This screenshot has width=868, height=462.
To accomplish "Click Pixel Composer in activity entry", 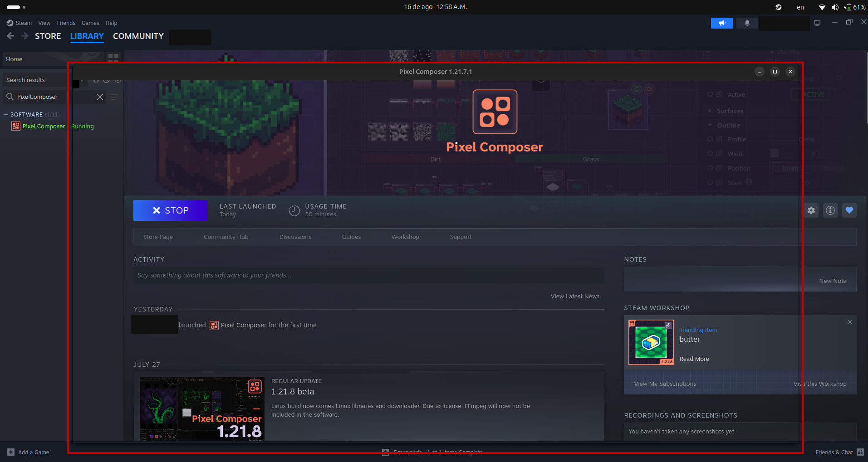I will (243, 325).
